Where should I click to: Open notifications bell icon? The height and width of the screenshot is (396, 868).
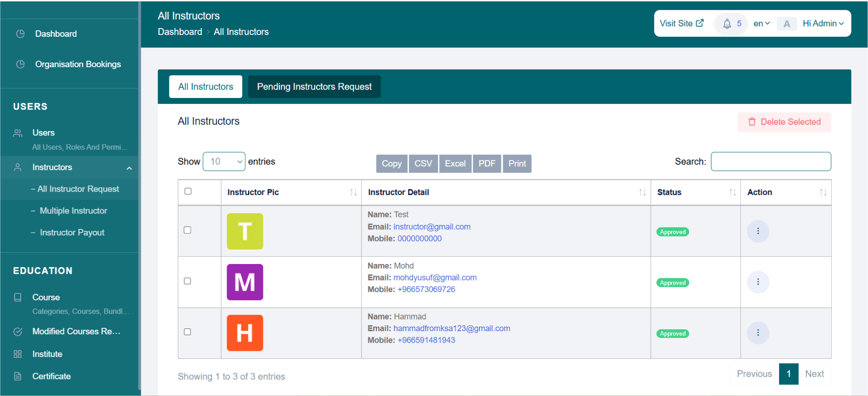coord(727,24)
